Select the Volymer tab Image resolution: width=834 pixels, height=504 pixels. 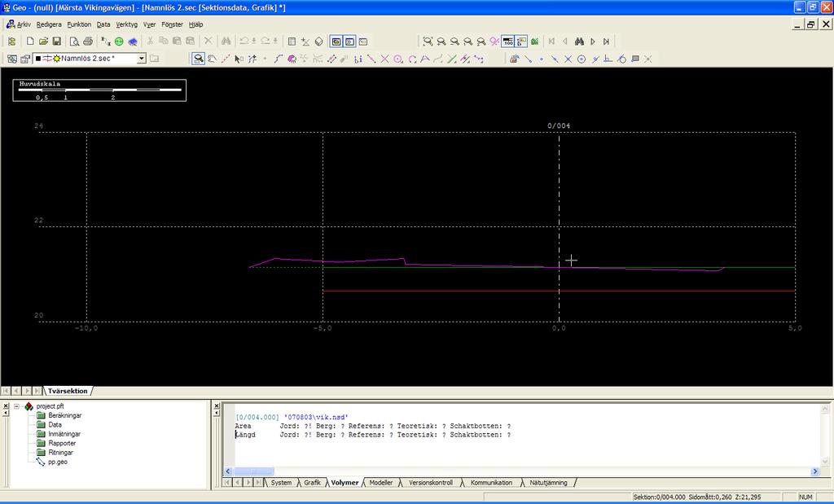pyautogui.click(x=345, y=483)
